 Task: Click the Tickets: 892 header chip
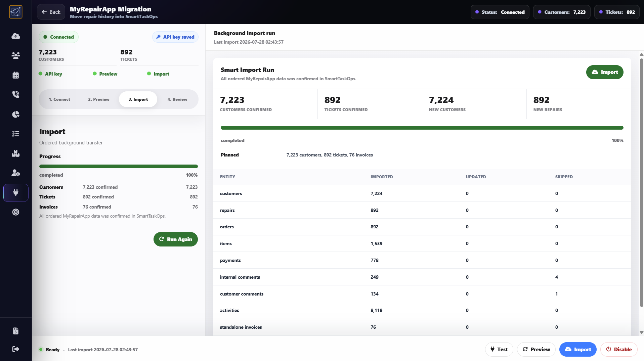click(617, 12)
